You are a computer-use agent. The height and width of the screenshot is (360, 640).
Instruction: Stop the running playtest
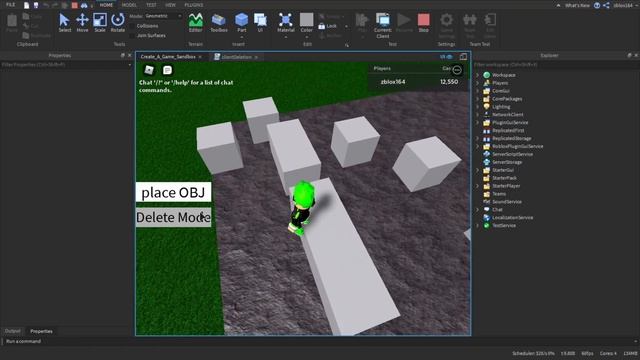[x=424, y=23]
